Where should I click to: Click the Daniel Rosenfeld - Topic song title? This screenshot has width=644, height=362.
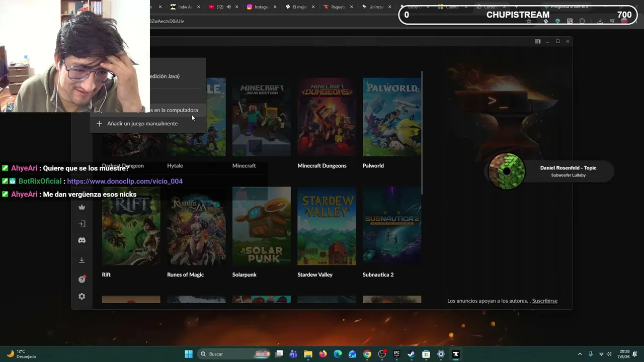pyautogui.click(x=568, y=168)
